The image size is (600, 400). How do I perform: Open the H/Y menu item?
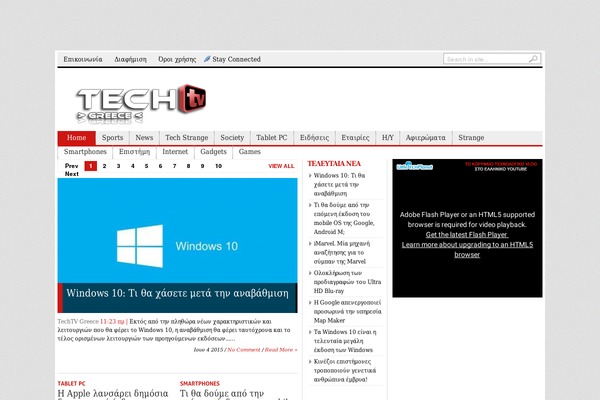tap(388, 138)
